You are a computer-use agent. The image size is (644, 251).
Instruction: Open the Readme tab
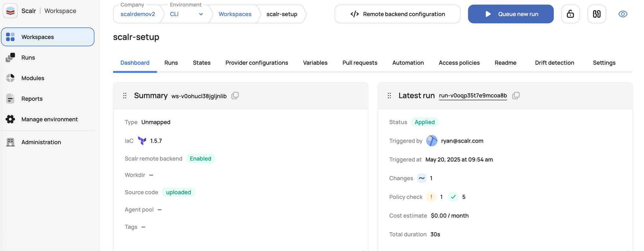point(505,63)
